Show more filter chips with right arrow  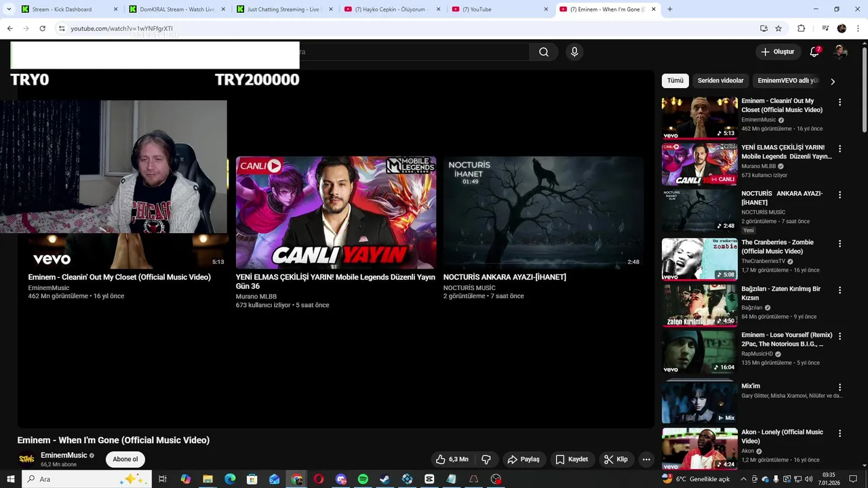click(x=833, y=81)
